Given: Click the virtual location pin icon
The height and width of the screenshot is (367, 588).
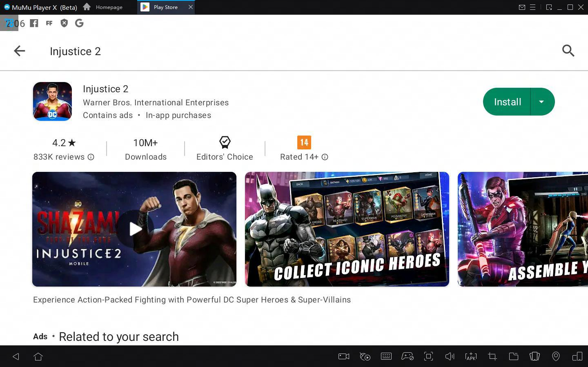Looking at the screenshot, I should (556, 356).
